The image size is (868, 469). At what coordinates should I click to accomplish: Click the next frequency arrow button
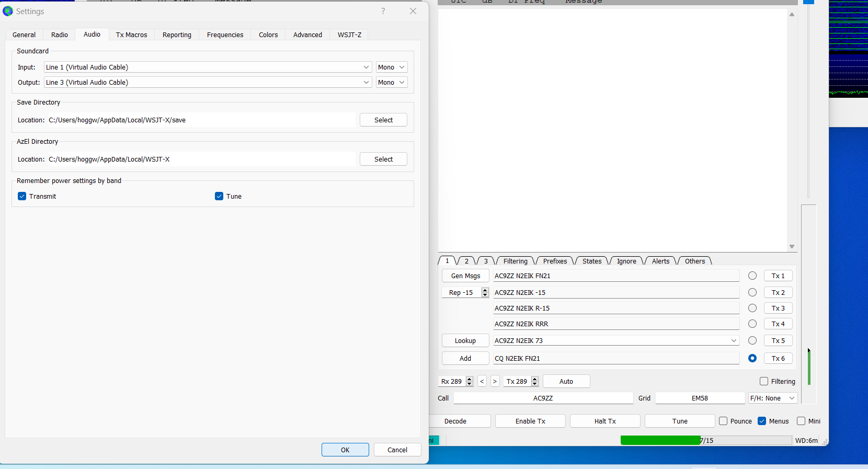click(x=495, y=381)
